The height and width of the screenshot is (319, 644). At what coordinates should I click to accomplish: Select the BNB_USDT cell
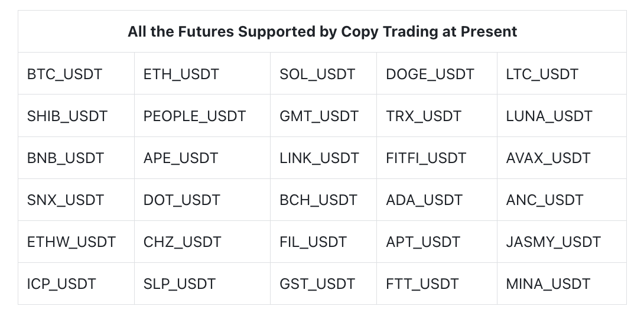[x=66, y=158]
